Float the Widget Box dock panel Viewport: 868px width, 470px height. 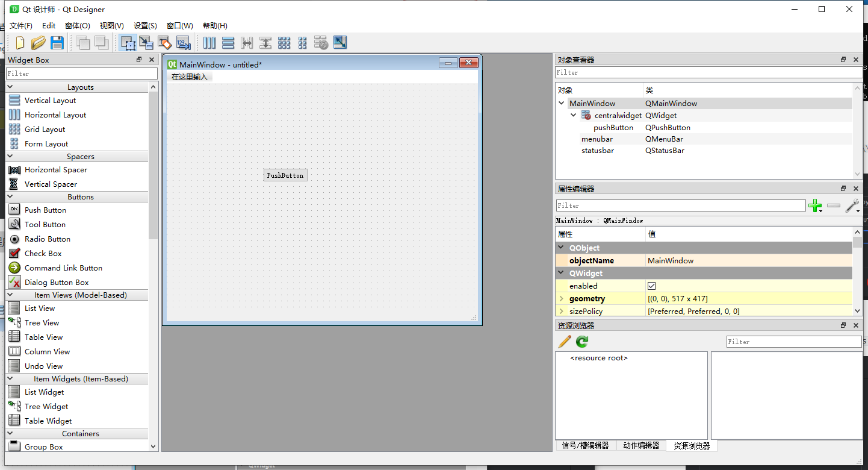click(139, 60)
